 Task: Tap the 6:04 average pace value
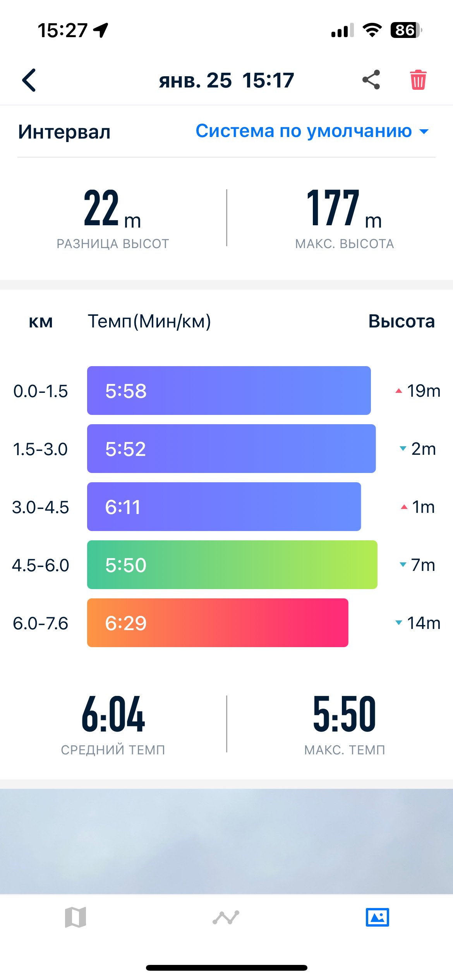(x=113, y=714)
